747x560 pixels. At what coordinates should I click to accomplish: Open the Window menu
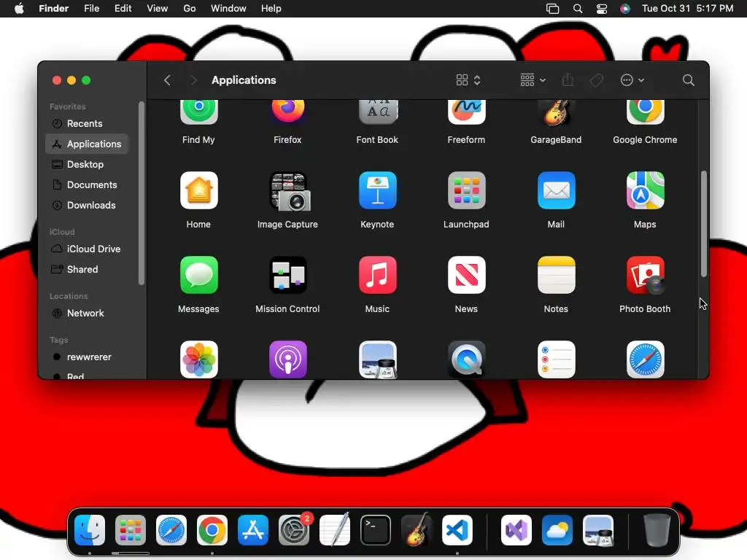click(228, 9)
